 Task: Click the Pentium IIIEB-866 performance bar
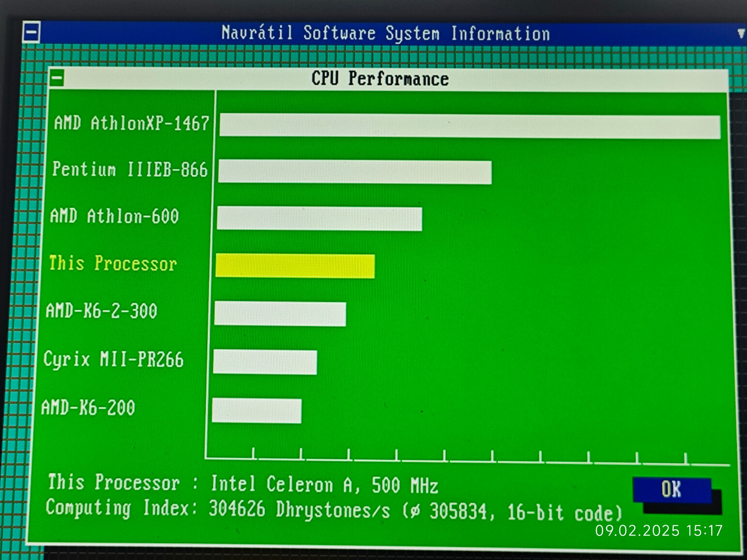coord(355,172)
